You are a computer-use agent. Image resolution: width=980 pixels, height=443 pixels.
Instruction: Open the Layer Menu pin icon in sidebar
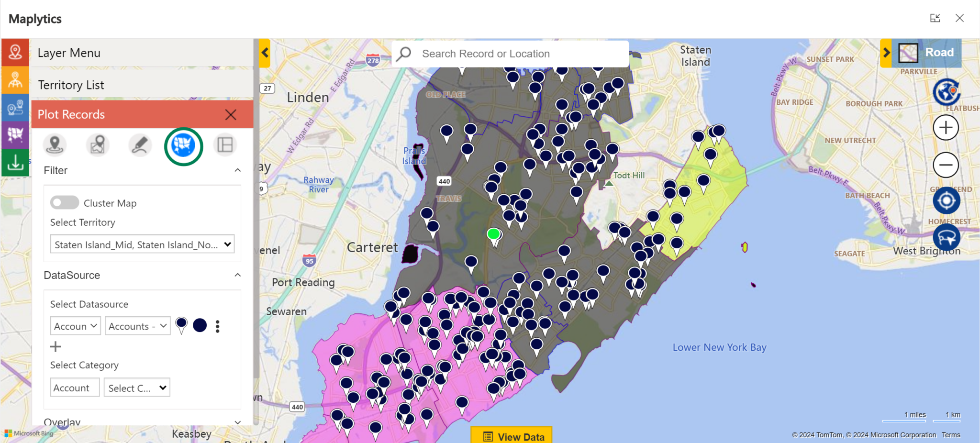coord(15,53)
